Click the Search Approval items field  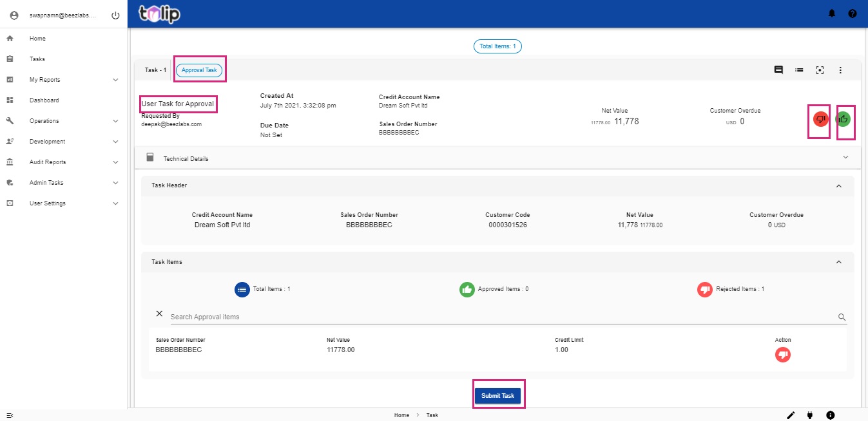click(503, 317)
